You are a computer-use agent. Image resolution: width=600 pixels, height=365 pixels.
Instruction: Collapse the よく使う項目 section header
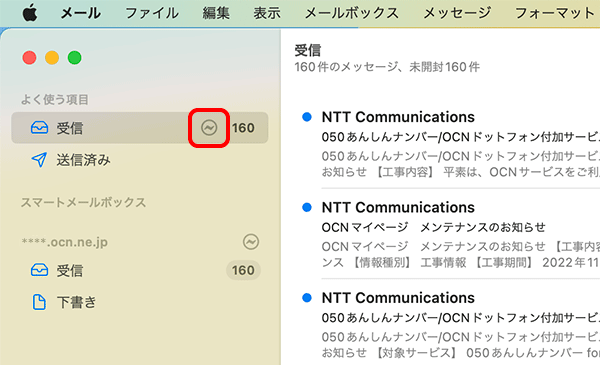[x=55, y=99]
